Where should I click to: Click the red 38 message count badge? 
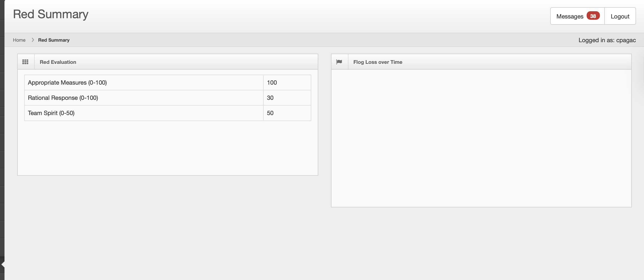(x=593, y=16)
